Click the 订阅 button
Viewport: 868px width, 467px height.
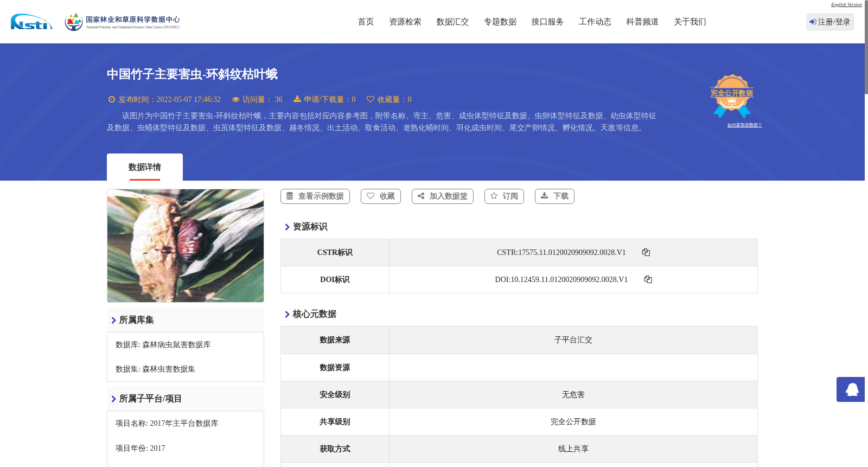coord(504,196)
